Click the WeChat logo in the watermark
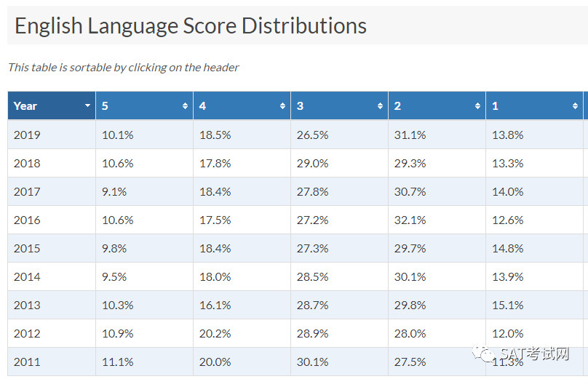 483,354
